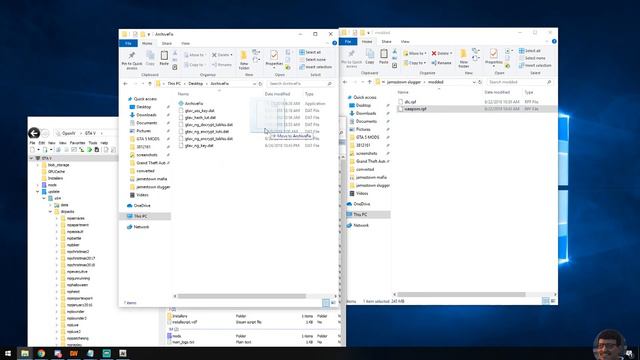Click New folder in ArchiveFix window ribbon

pos(244,59)
